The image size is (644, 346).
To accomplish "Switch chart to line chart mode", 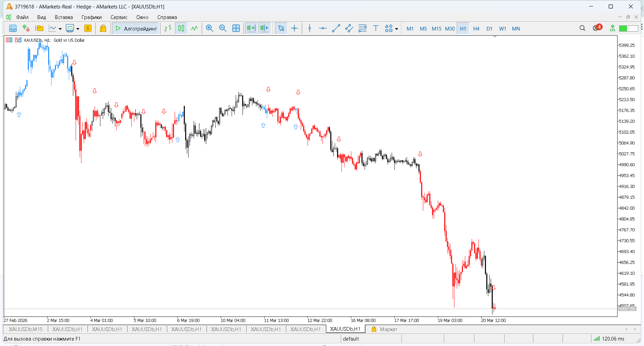I will [x=194, y=28].
